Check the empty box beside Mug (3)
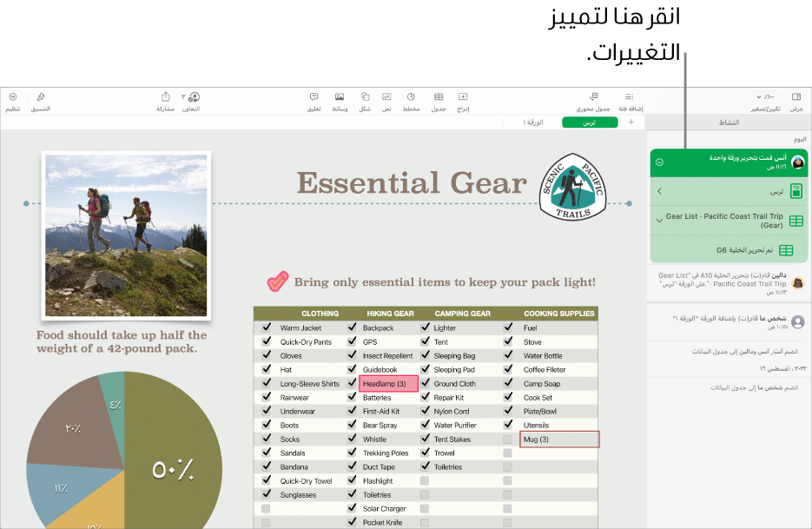Image resolution: width=812 pixels, height=529 pixels. [508, 440]
